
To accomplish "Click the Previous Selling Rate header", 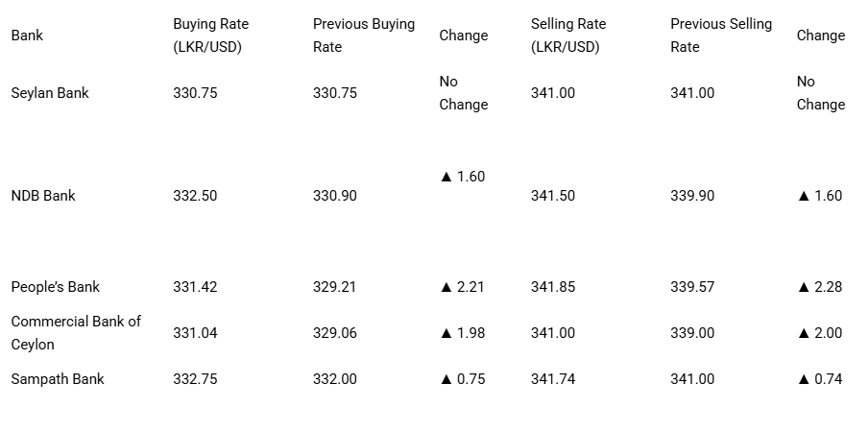I will [x=721, y=36].
